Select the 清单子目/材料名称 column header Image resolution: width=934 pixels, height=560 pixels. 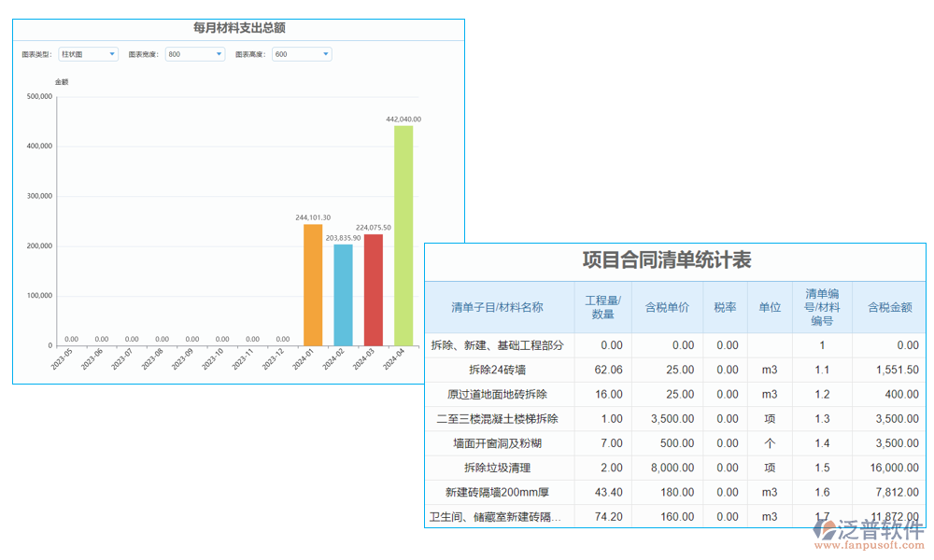click(x=498, y=307)
